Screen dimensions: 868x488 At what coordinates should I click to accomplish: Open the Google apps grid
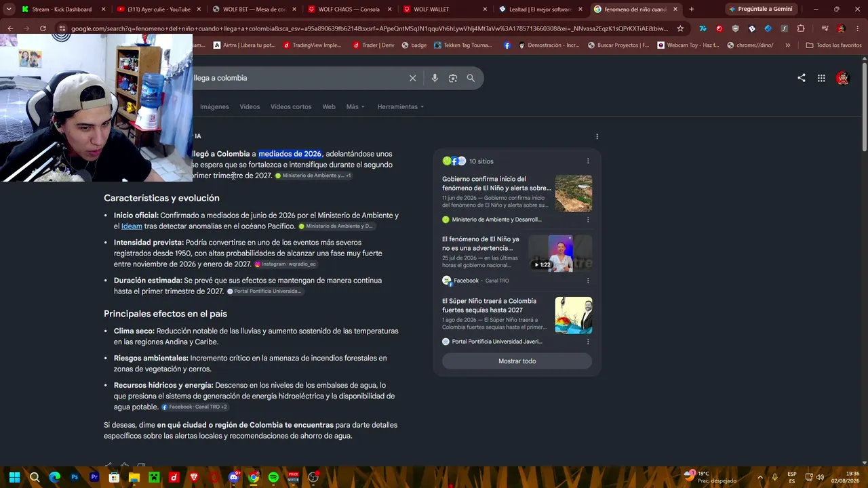click(x=821, y=78)
